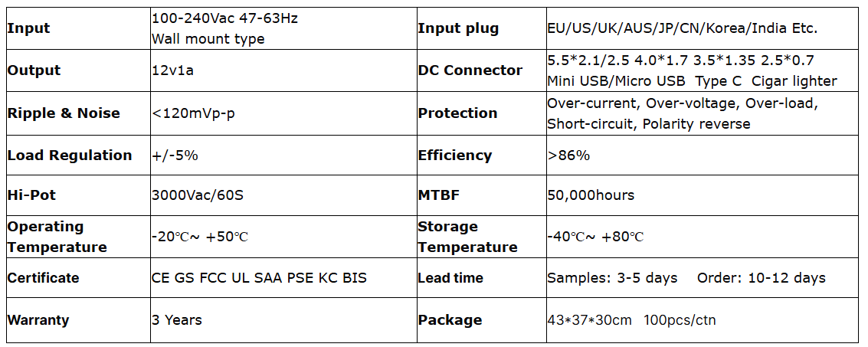The width and height of the screenshot is (868, 347).
Task: Click the Operating Temperature label
Action: point(57,237)
